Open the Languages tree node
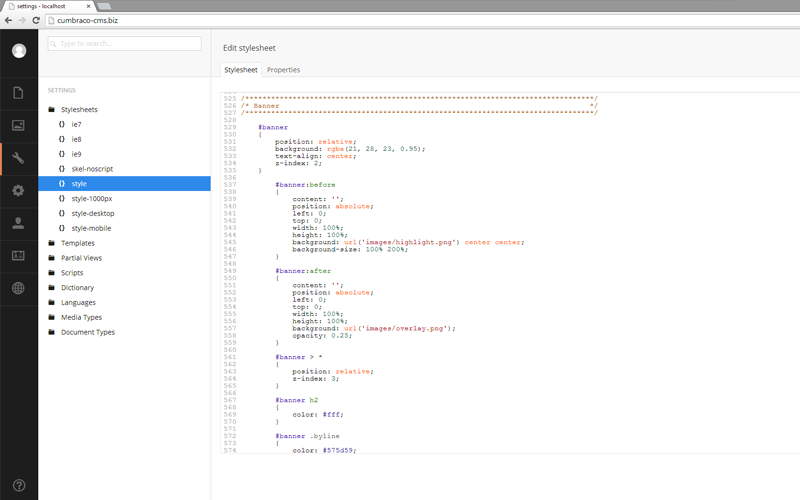This screenshot has width=800, height=500. (78, 302)
